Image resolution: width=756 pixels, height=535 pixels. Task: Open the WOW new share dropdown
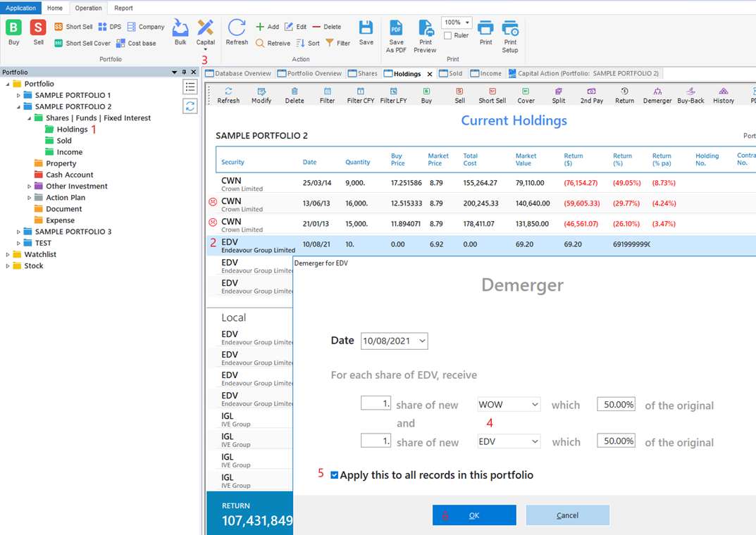509,404
